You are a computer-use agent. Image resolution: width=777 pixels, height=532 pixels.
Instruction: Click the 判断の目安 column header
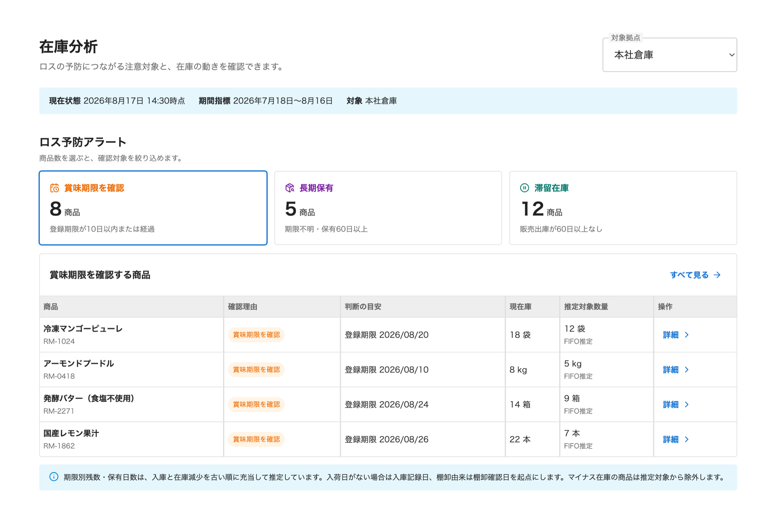coord(423,307)
